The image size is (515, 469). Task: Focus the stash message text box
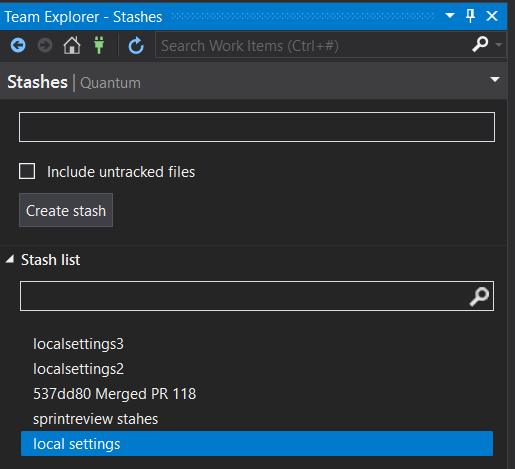(257, 127)
